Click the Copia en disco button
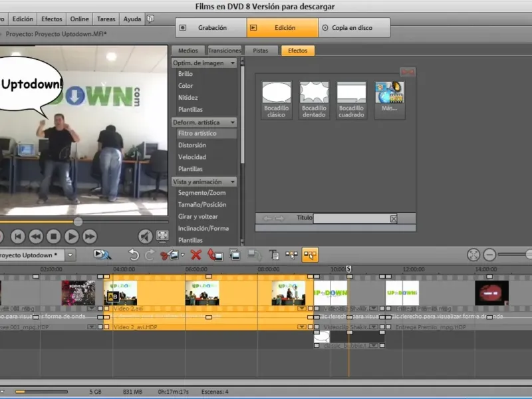 coord(352,28)
